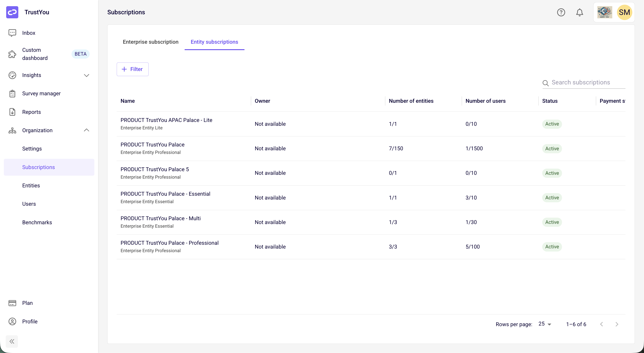644x353 pixels.
Task: Sort by Status column header
Action: [x=550, y=101]
